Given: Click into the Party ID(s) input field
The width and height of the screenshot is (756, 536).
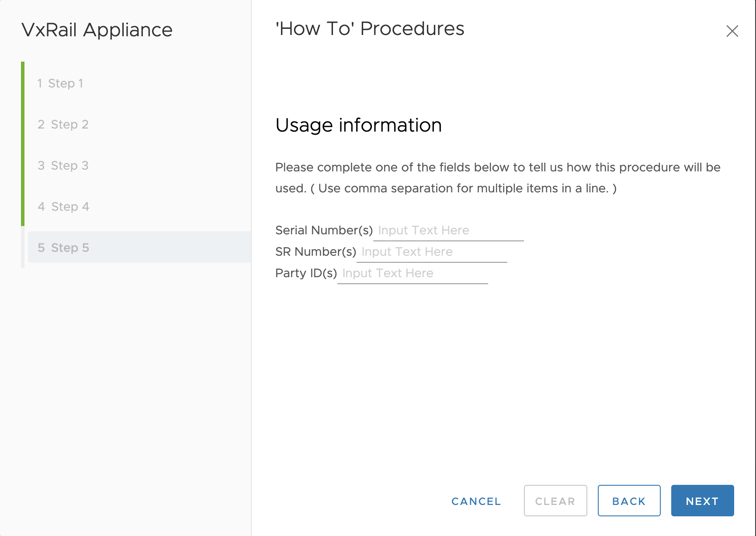Looking at the screenshot, I should coord(413,273).
